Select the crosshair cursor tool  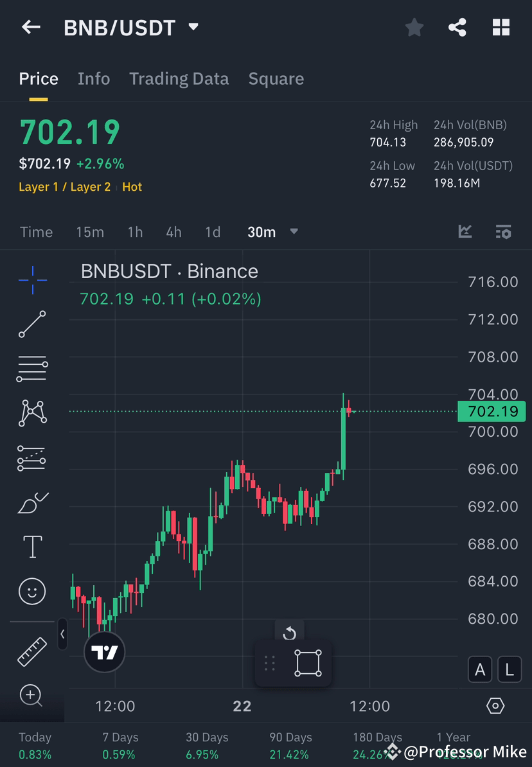click(x=32, y=279)
